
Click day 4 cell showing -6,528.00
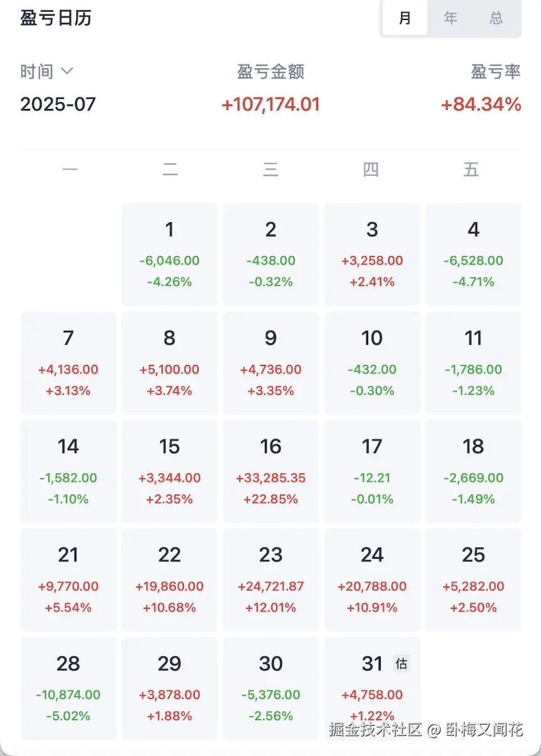(x=473, y=254)
